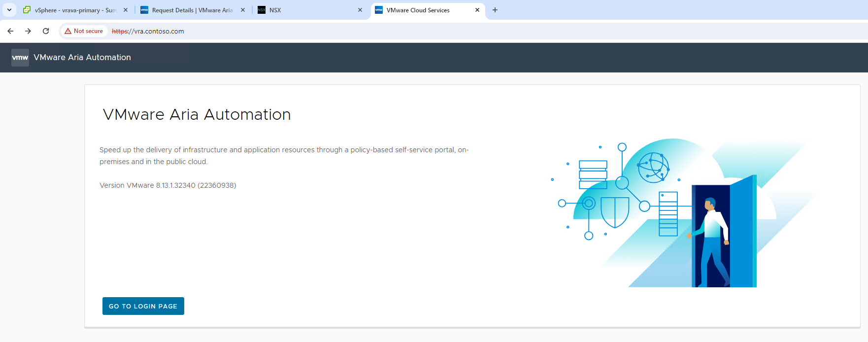Close the VMware Cloud Services tab

[477, 10]
